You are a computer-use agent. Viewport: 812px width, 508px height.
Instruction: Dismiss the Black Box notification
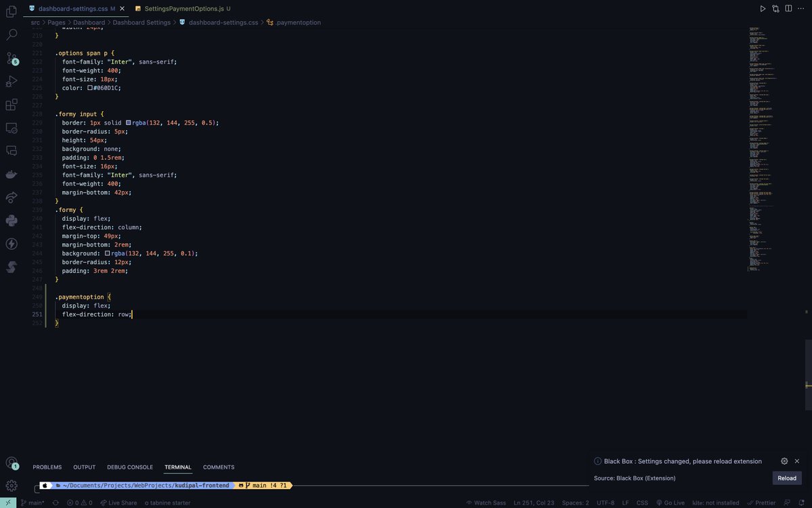click(x=797, y=461)
